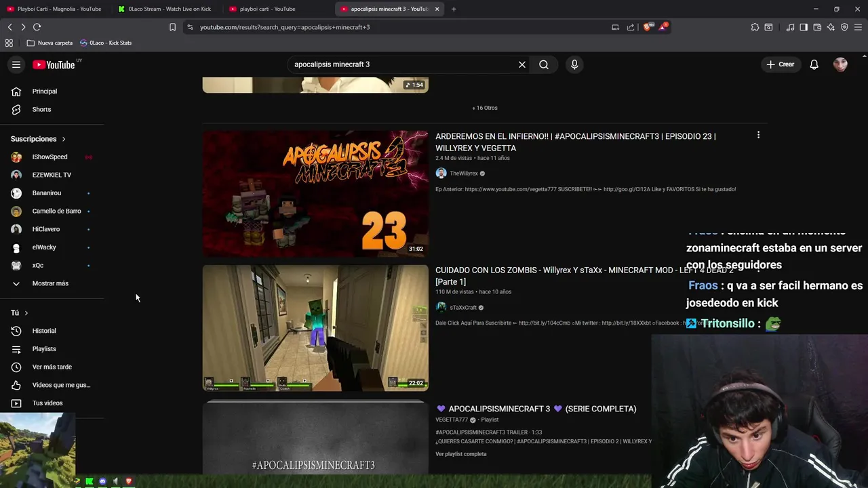The height and width of the screenshot is (488, 868).
Task: Open CUIDADO CON LOS ZOMBIS video title
Action: (x=585, y=276)
